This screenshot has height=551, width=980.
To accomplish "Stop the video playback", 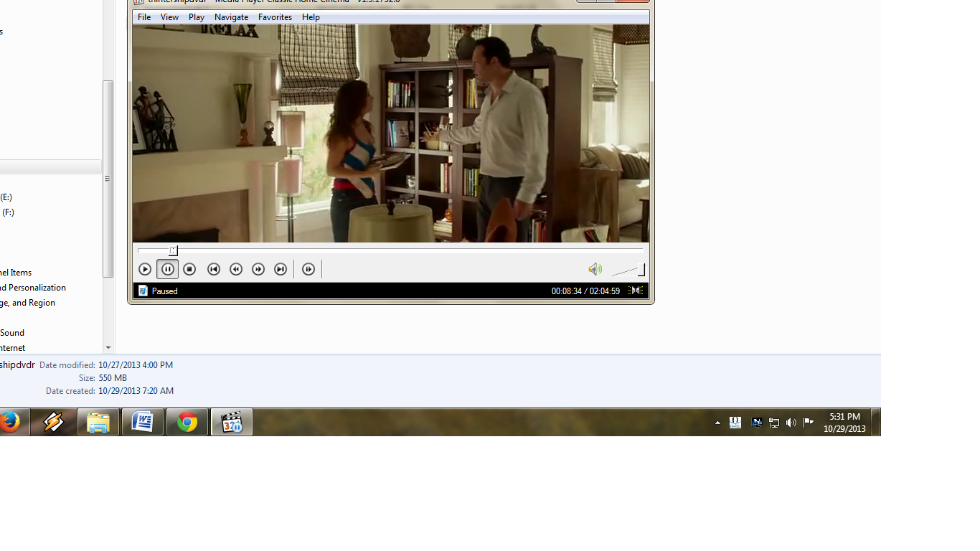I will click(x=189, y=269).
